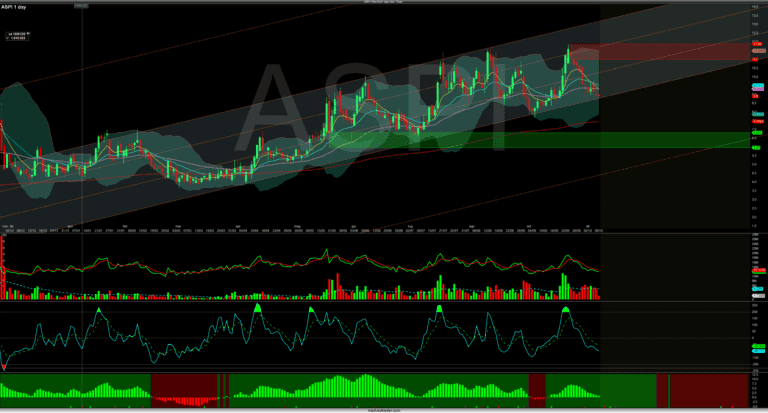
Task: Click the first green oscillator peak marker
Action: pyautogui.click(x=99, y=311)
